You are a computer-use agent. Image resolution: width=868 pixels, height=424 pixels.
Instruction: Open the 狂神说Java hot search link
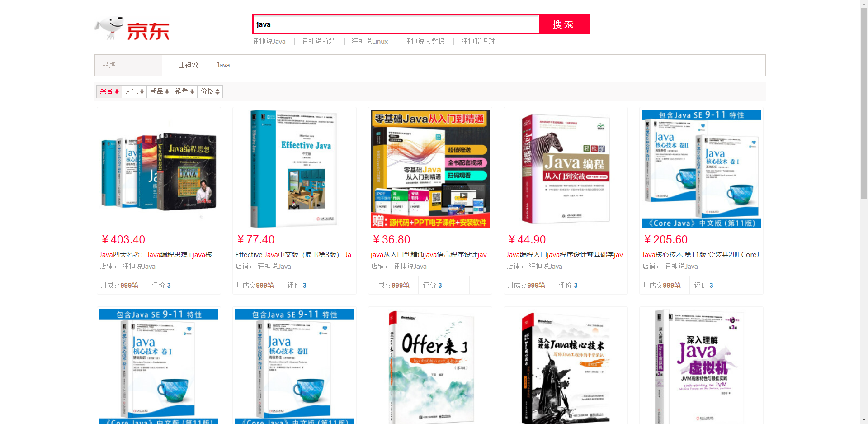pyautogui.click(x=269, y=42)
